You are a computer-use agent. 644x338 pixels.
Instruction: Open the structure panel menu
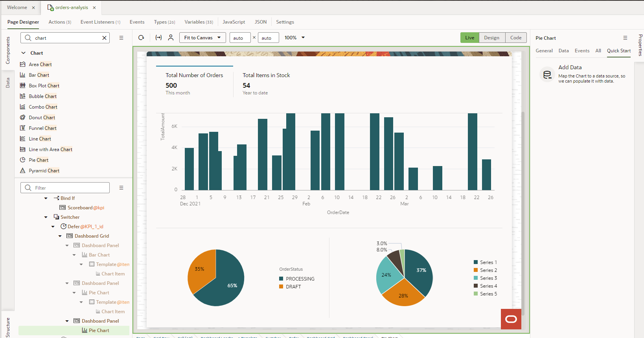[121, 188]
